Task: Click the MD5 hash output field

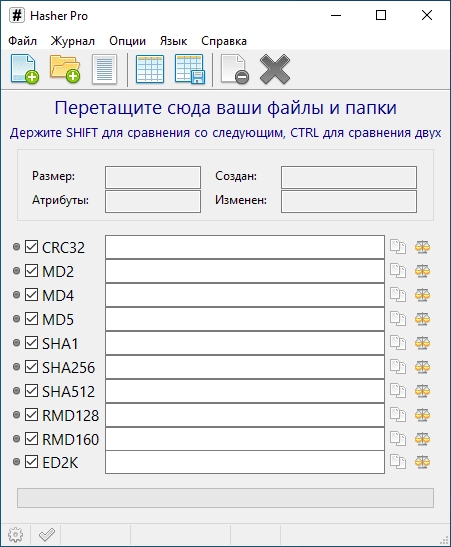Action: (245, 319)
